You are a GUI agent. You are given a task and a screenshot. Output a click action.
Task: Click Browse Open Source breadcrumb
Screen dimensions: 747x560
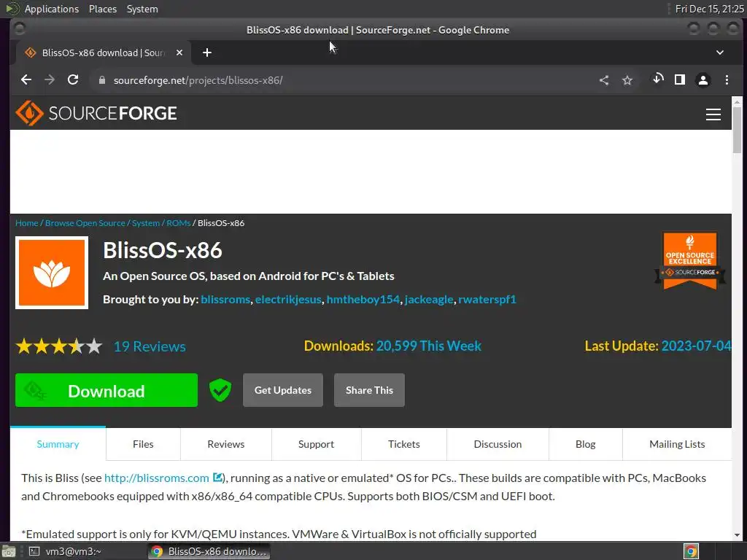click(x=85, y=223)
